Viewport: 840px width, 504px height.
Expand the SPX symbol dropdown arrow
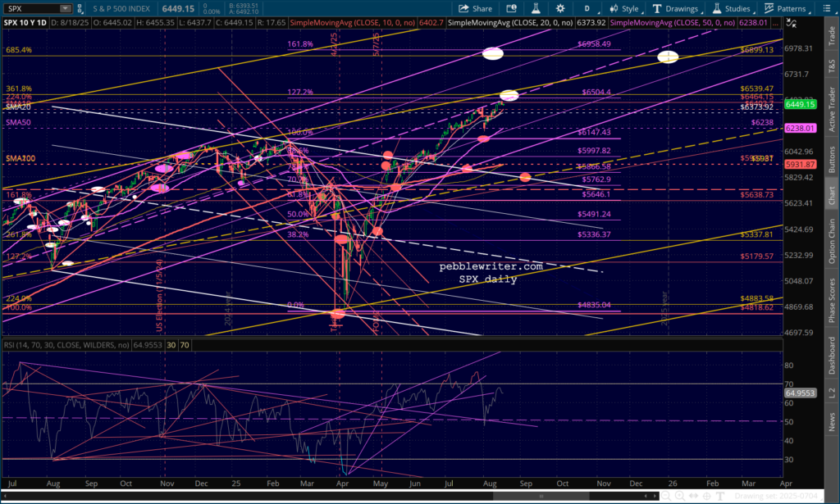(66, 8)
